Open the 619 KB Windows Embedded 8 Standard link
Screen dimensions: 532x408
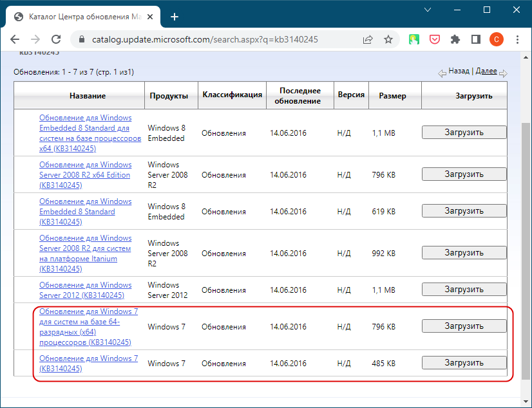(85, 212)
